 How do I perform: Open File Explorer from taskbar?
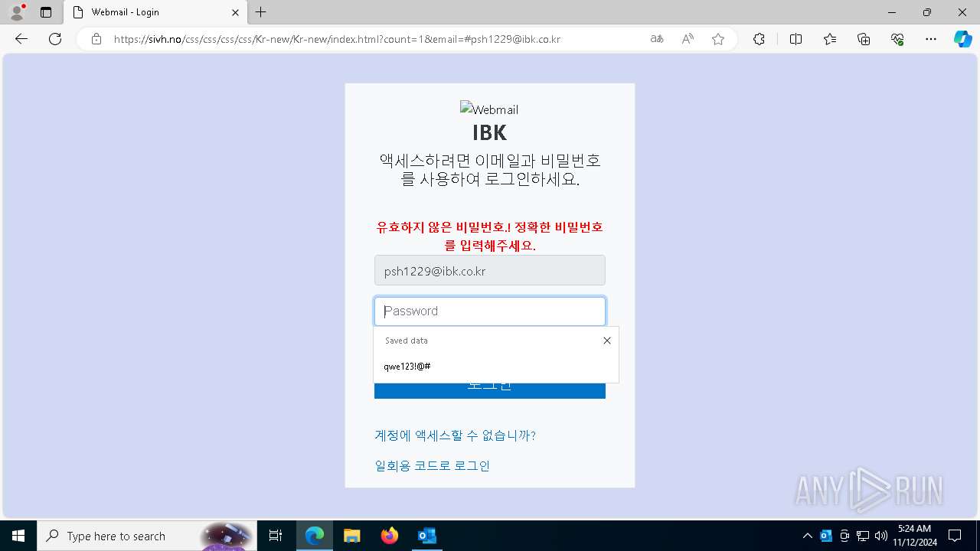[x=351, y=536]
